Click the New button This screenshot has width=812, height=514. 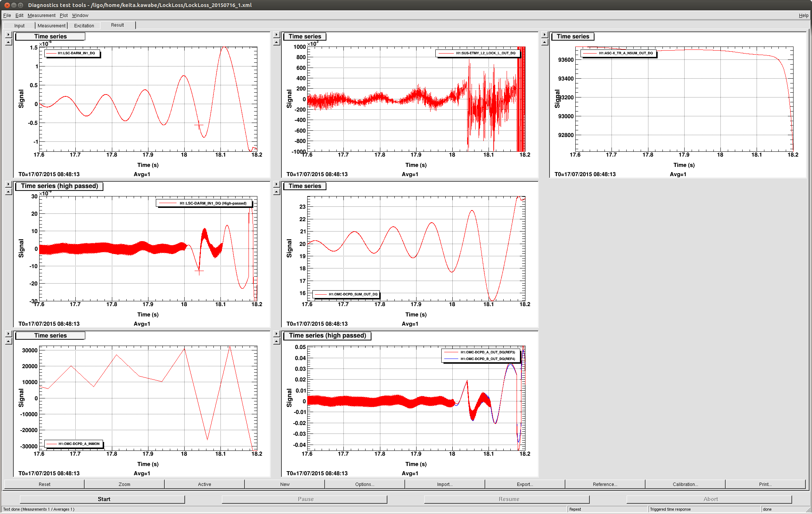285,484
